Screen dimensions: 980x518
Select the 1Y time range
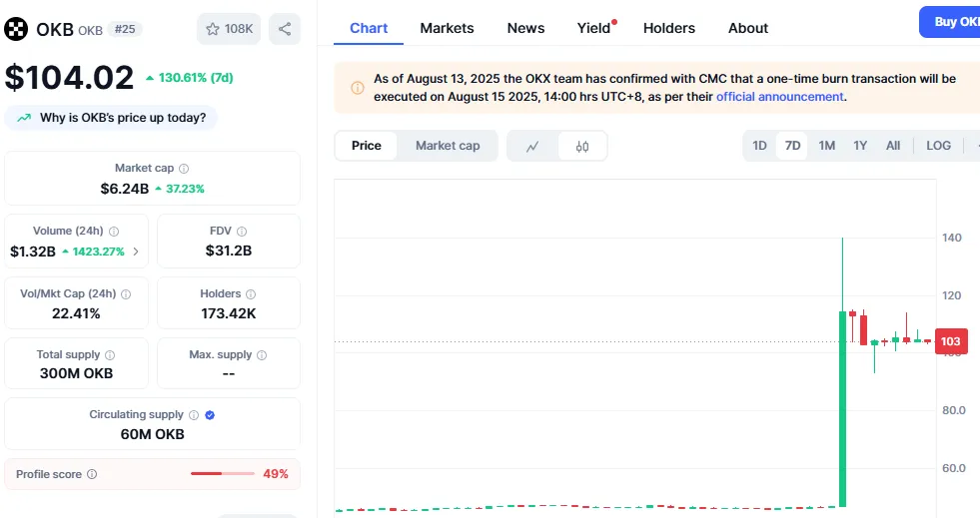[860, 146]
